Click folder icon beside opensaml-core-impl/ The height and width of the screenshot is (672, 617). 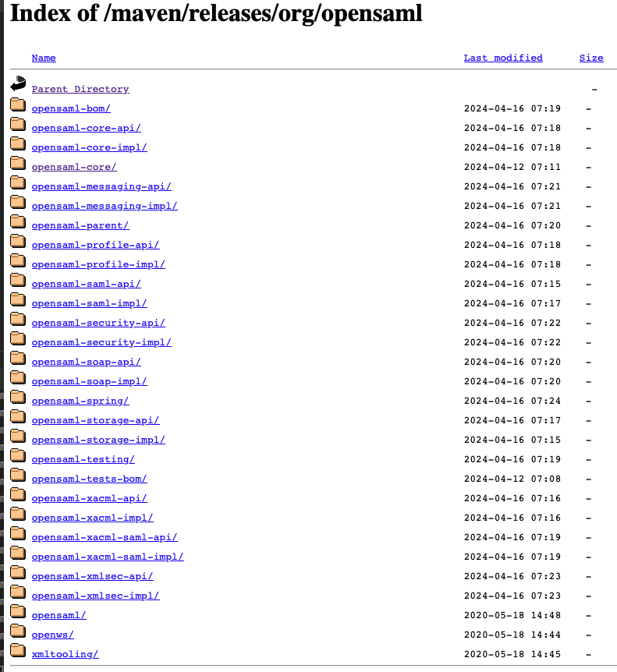[x=18, y=143]
